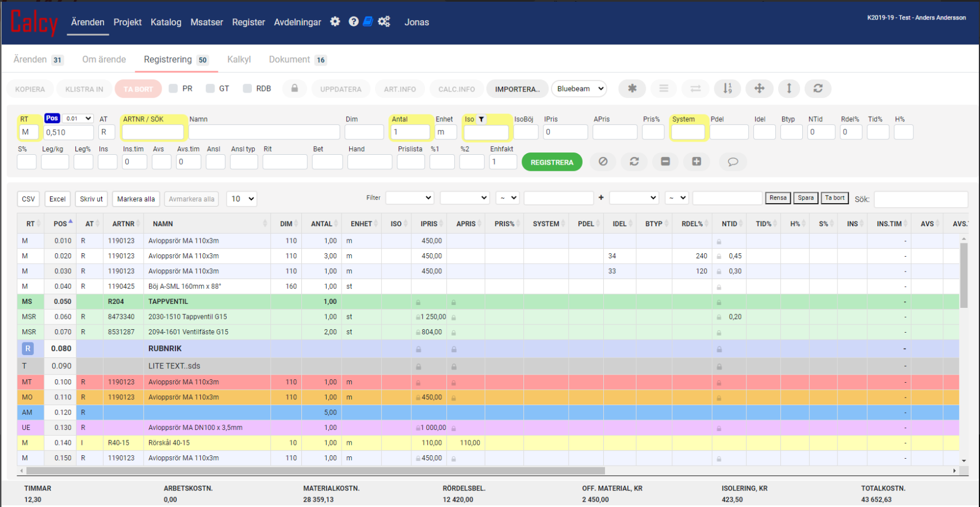This screenshot has width=980, height=507.
Task: Open help via question mark icon
Action: coord(354,22)
